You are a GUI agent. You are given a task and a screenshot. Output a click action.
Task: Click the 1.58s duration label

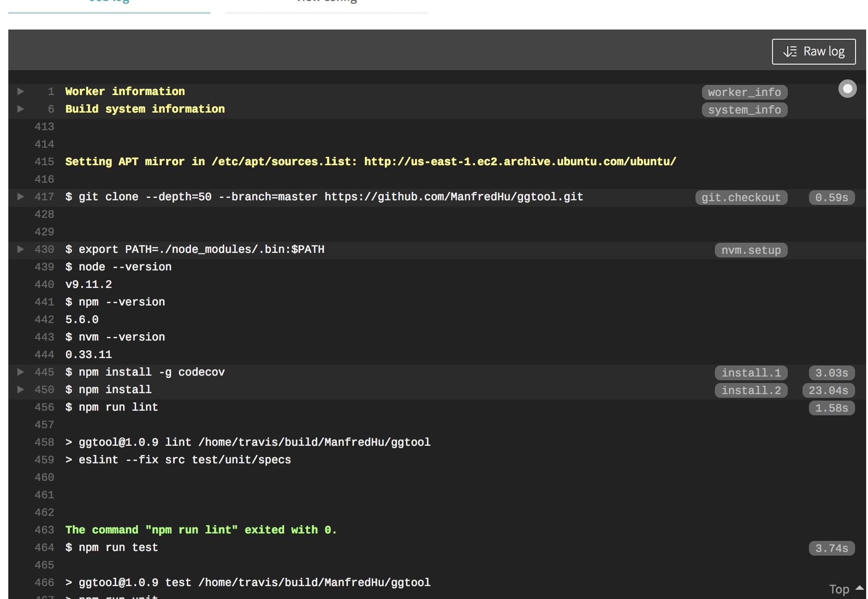pyautogui.click(x=832, y=408)
